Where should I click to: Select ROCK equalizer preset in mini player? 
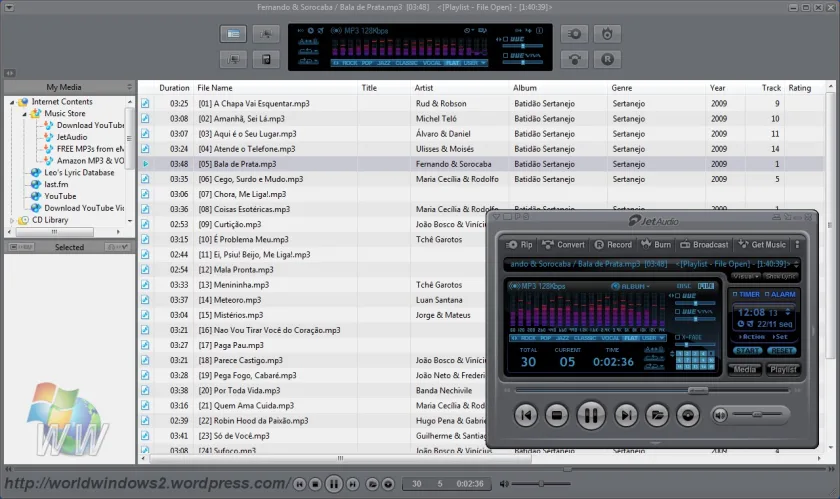coord(528,338)
